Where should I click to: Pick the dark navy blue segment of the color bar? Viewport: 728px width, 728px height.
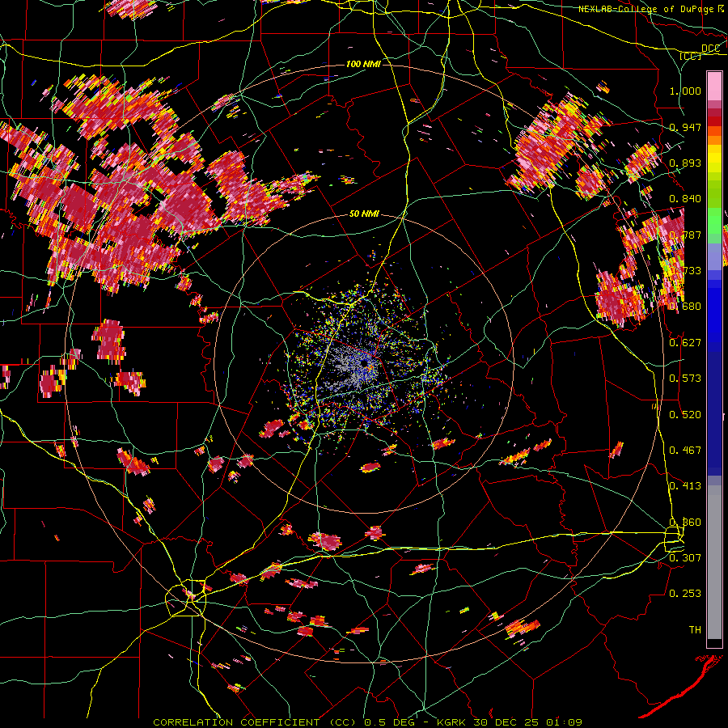pos(714,408)
